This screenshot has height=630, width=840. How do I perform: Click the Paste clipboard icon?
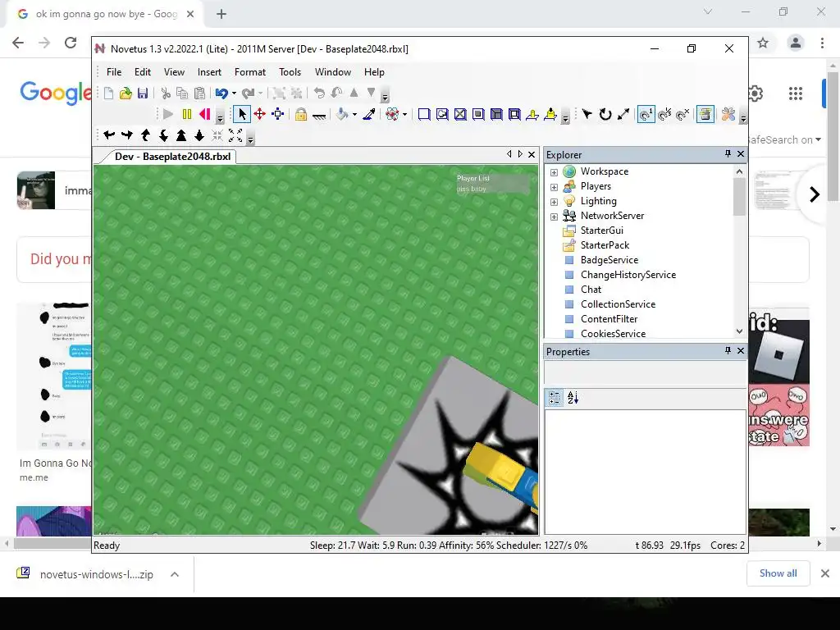[199, 94]
